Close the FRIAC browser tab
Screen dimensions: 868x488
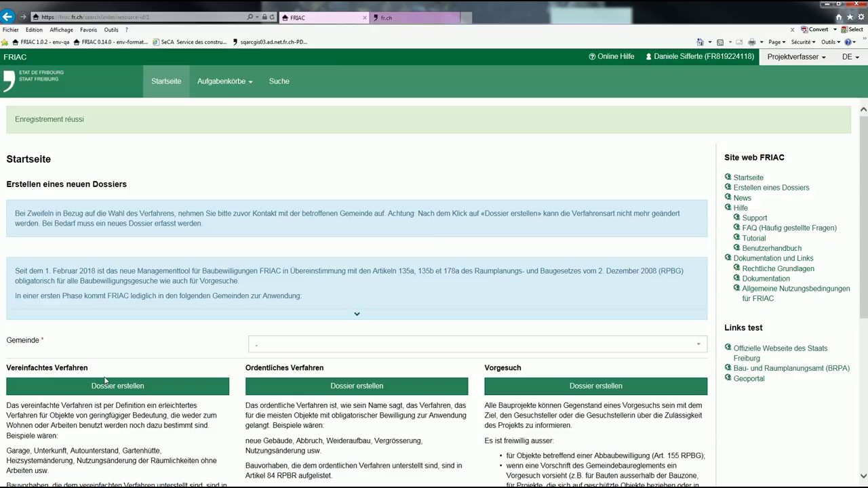point(365,18)
